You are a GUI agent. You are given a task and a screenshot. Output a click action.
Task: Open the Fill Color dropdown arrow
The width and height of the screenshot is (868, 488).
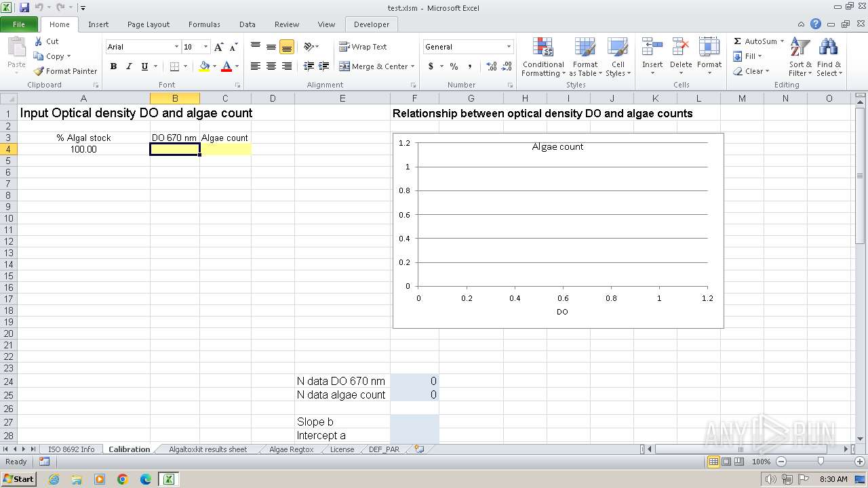point(214,66)
